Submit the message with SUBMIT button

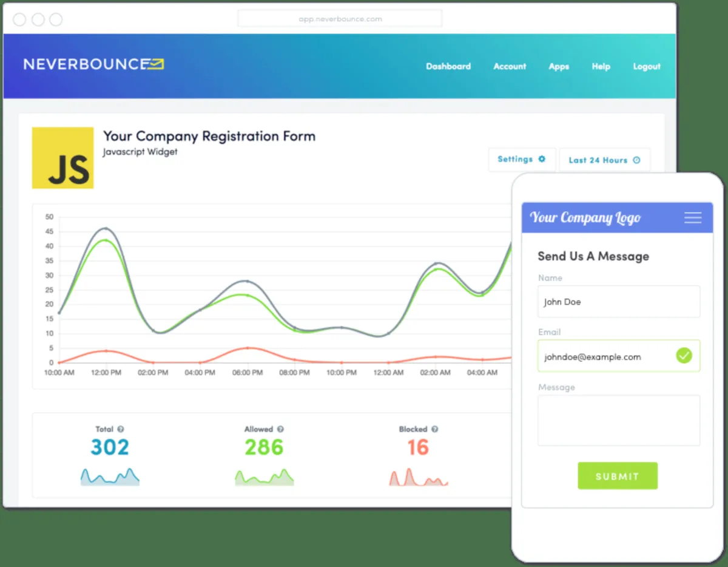coord(618,476)
